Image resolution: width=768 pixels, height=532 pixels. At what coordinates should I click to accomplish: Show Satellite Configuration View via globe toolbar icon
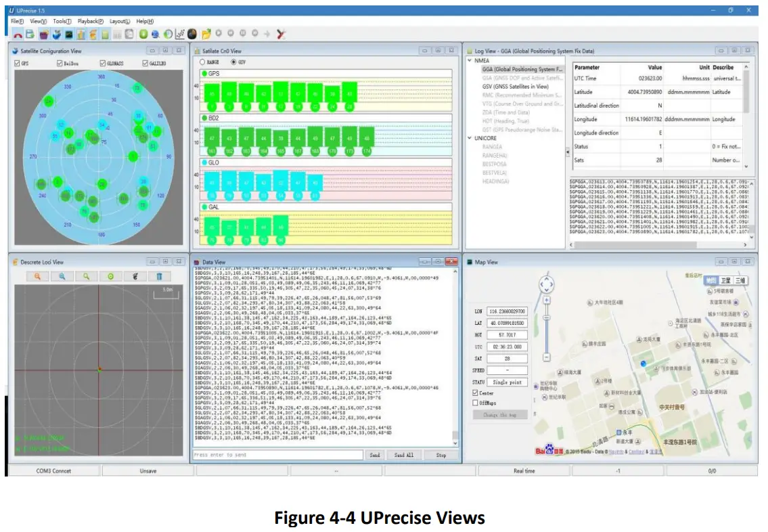56,35
